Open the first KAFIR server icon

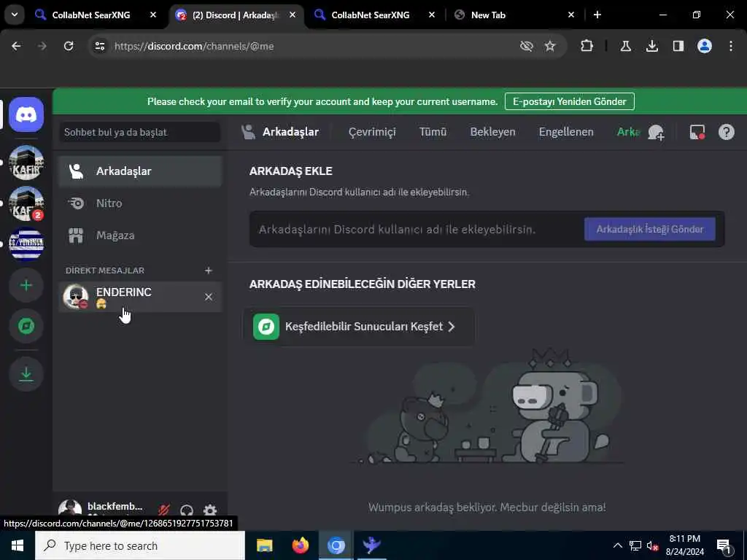[x=26, y=163]
